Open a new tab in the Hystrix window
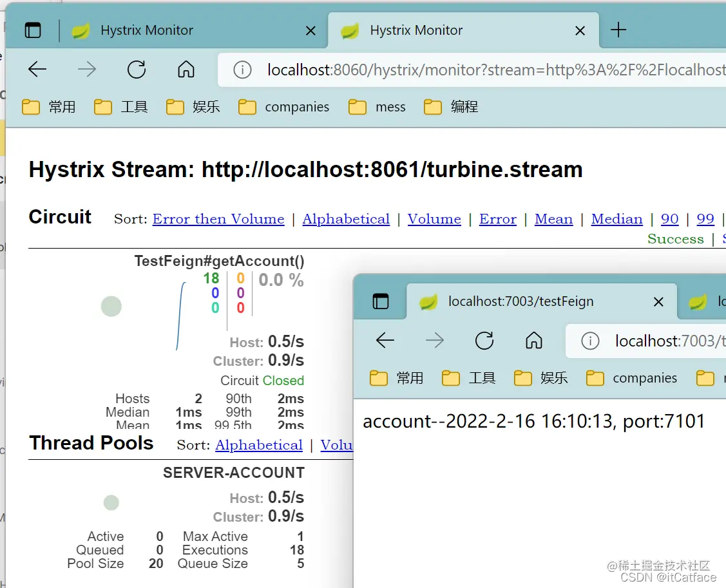 (x=618, y=30)
